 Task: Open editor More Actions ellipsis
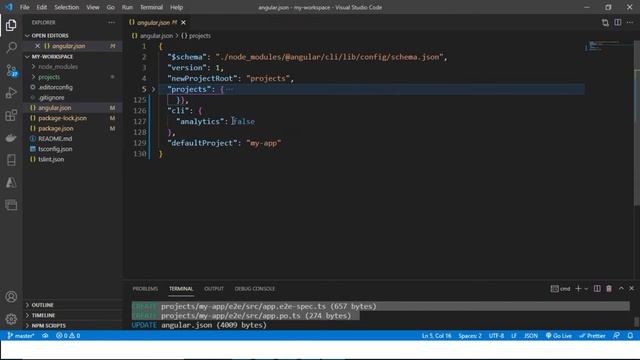click(630, 22)
